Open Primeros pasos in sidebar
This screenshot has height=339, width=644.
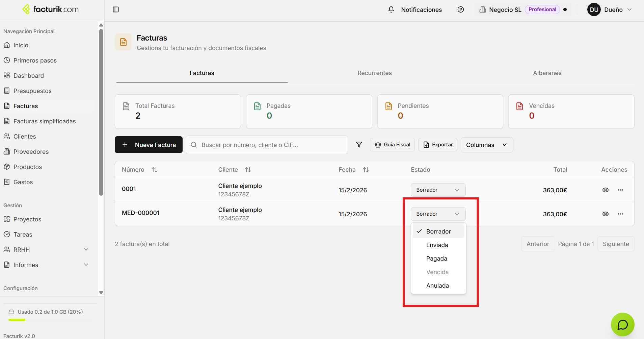(49, 60)
